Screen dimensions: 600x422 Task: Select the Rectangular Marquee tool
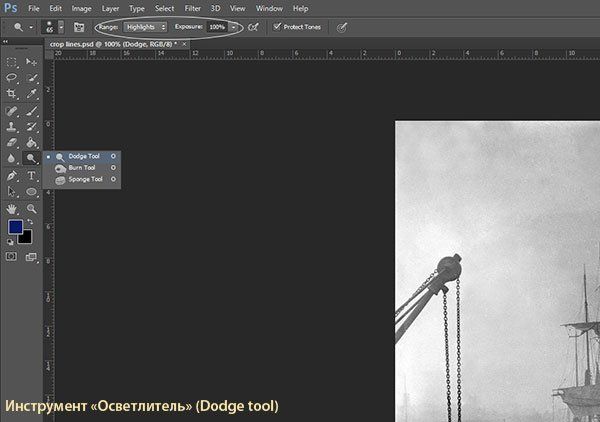click(x=11, y=62)
